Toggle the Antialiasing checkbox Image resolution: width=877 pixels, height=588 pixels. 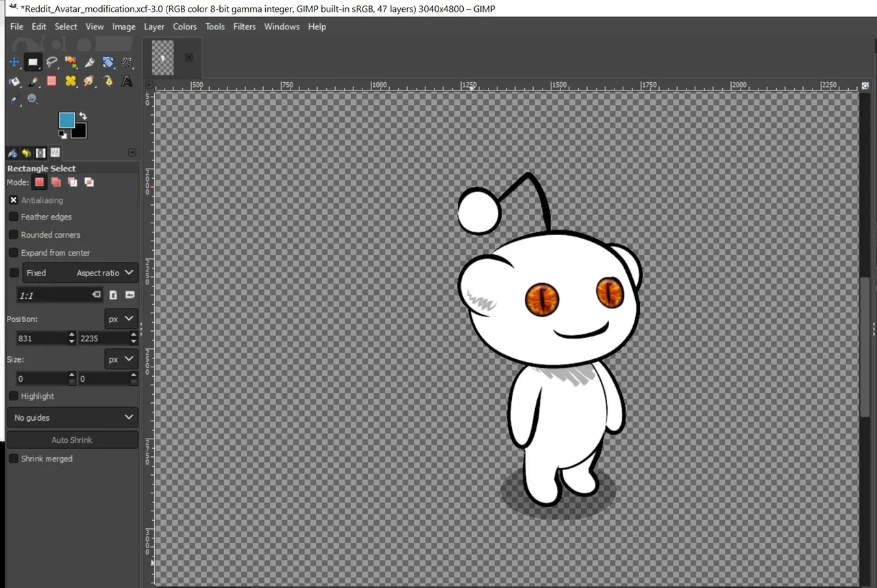pyautogui.click(x=14, y=200)
